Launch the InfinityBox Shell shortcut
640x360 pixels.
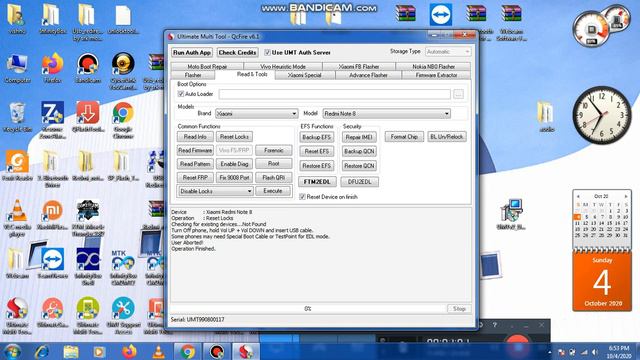[x=88, y=267]
